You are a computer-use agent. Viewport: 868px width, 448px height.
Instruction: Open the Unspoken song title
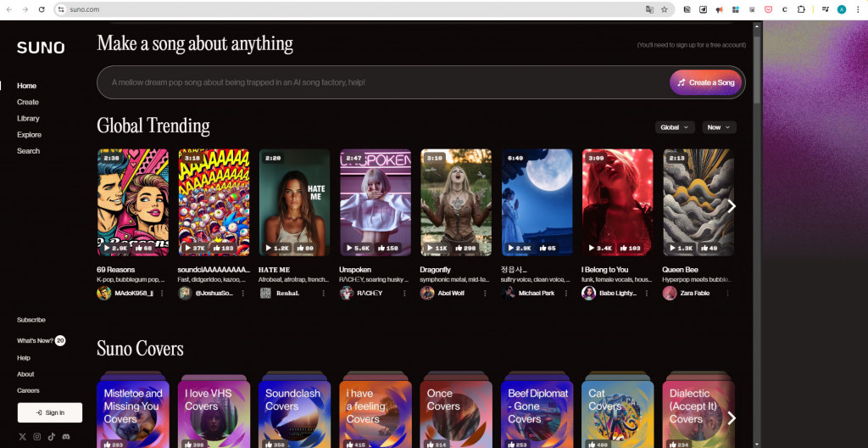pyautogui.click(x=355, y=270)
